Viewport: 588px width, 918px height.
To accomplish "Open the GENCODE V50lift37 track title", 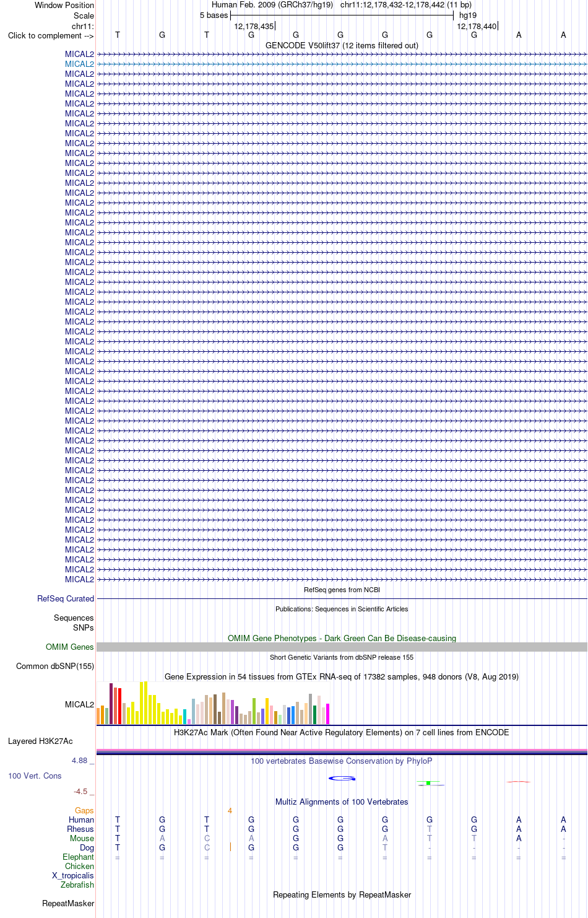I will click(342, 45).
